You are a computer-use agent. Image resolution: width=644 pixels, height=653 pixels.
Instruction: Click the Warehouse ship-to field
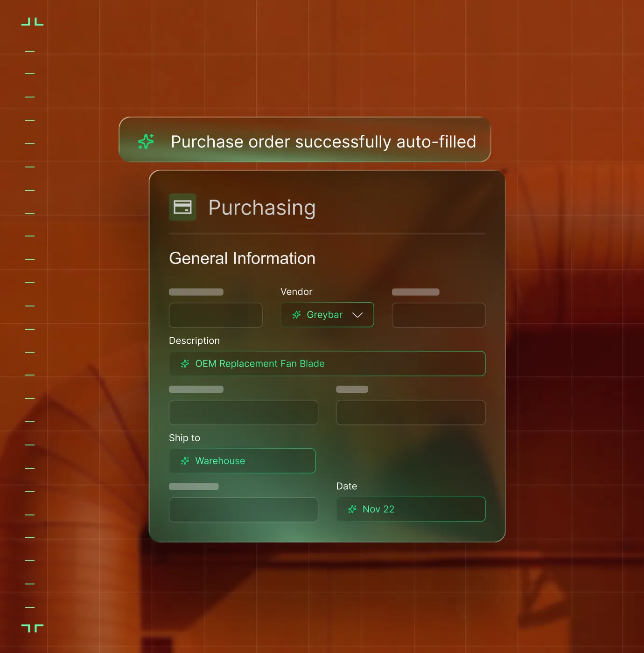(x=242, y=461)
